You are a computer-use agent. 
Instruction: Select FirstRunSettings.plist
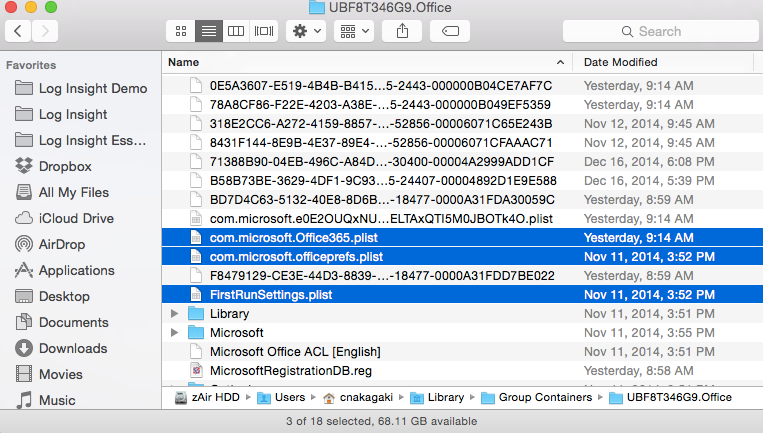point(462,294)
